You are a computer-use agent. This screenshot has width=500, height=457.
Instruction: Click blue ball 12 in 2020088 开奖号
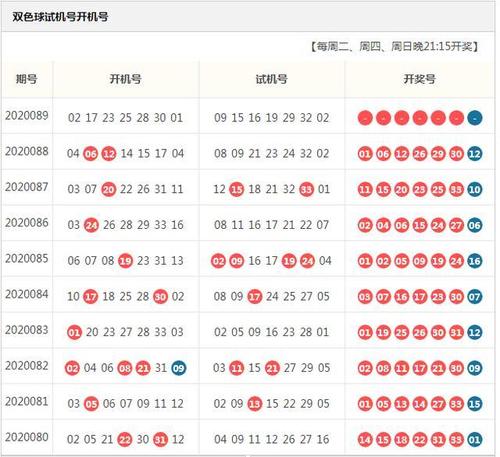click(x=475, y=154)
